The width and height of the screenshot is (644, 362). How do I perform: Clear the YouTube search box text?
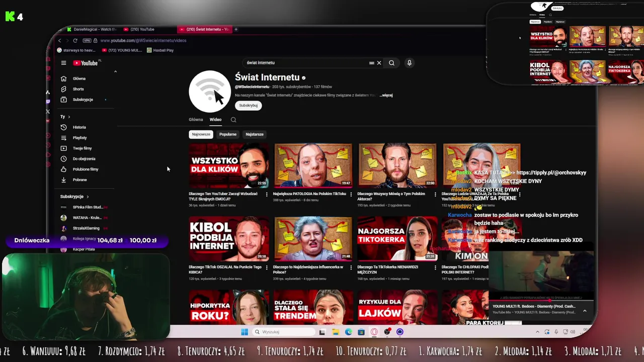(379, 63)
